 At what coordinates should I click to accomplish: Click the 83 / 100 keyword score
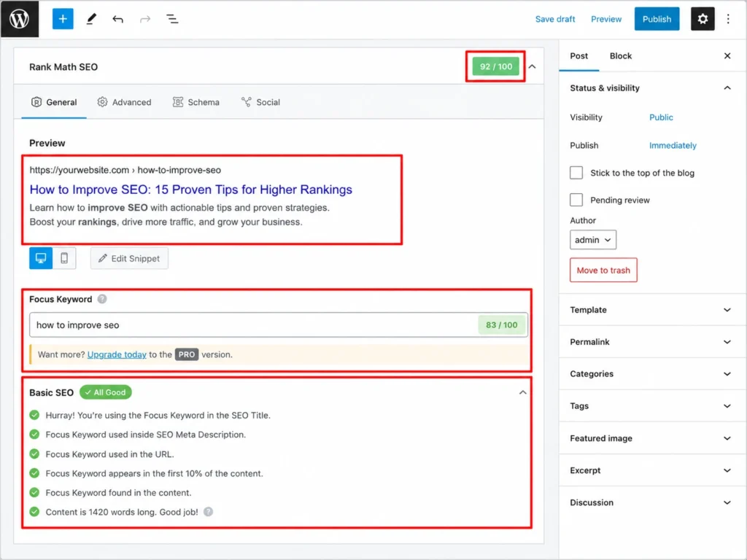coord(502,325)
